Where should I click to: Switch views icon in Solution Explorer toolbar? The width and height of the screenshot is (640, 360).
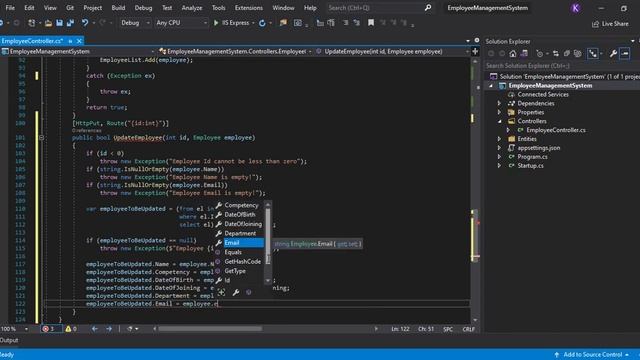[524, 53]
